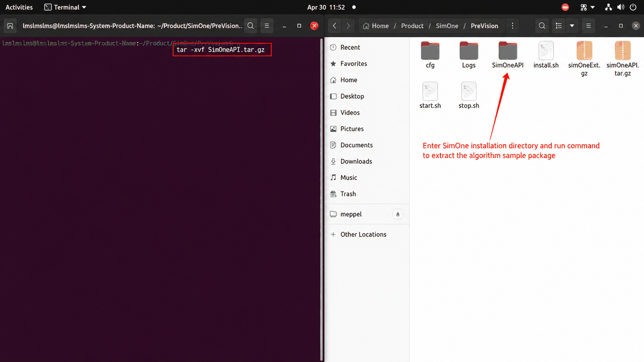Open Videos in sidebar

click(367, 113)
